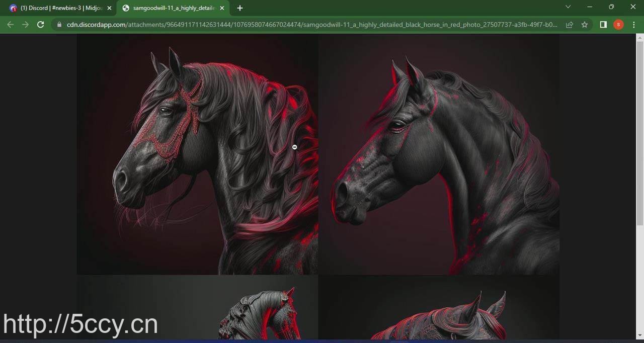Expand the Chrome three-dot menu
The image size is (644, 343).
634,25
